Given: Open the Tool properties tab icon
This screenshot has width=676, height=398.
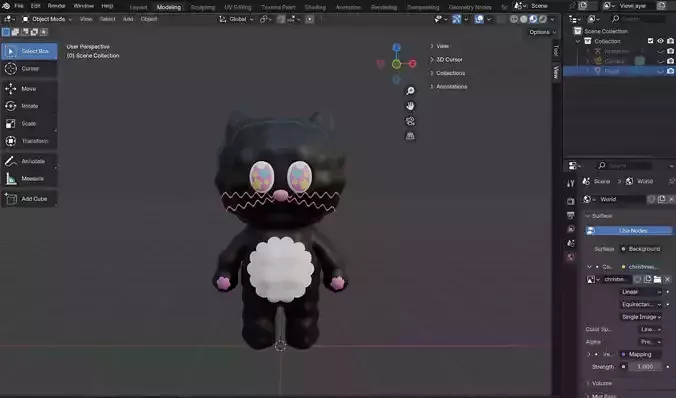Looking at the screenshot, I should (x=571, y=183).
